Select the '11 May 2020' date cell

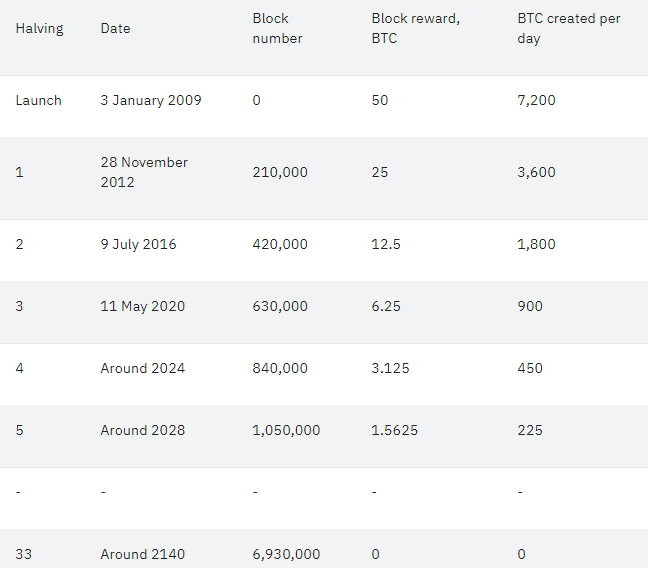(x=143, y=306)
